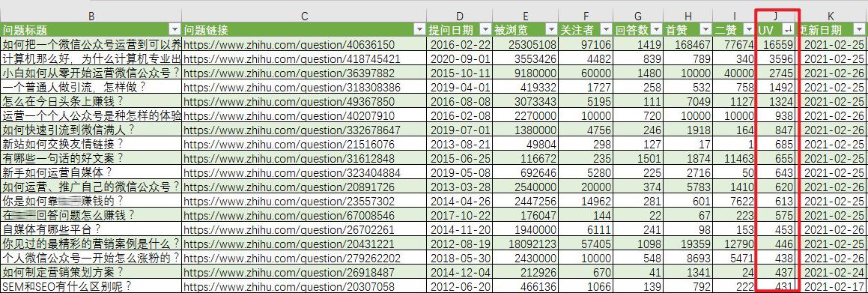Select column H header
The image size is (868, 293).
coord(688,16)
